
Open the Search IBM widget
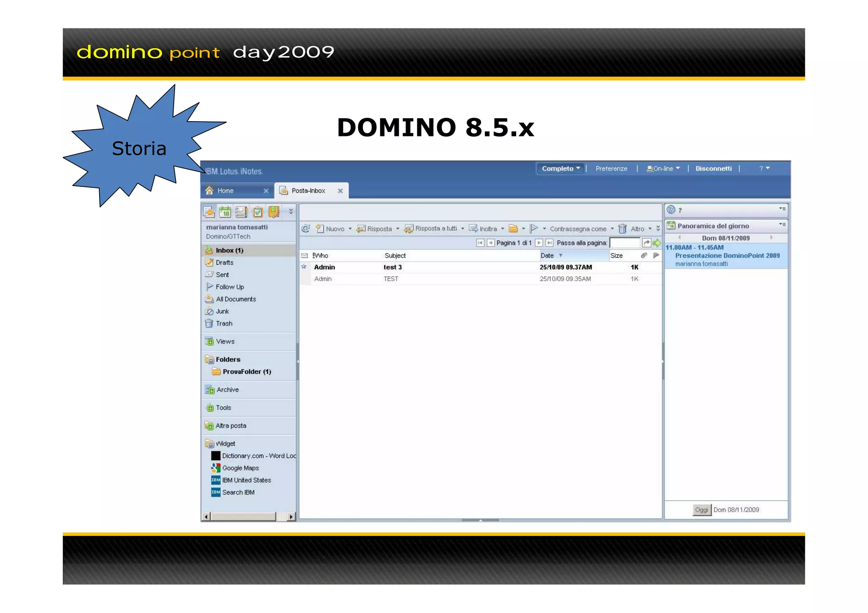(238, 492)
